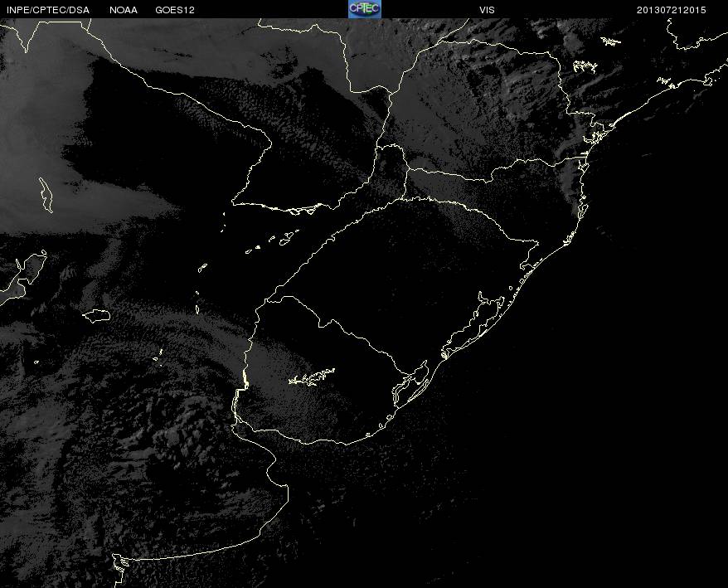Click the long narrow lake outline at far left
The height and width of the screenshot is (588, 728).
[x=46, y=195]
